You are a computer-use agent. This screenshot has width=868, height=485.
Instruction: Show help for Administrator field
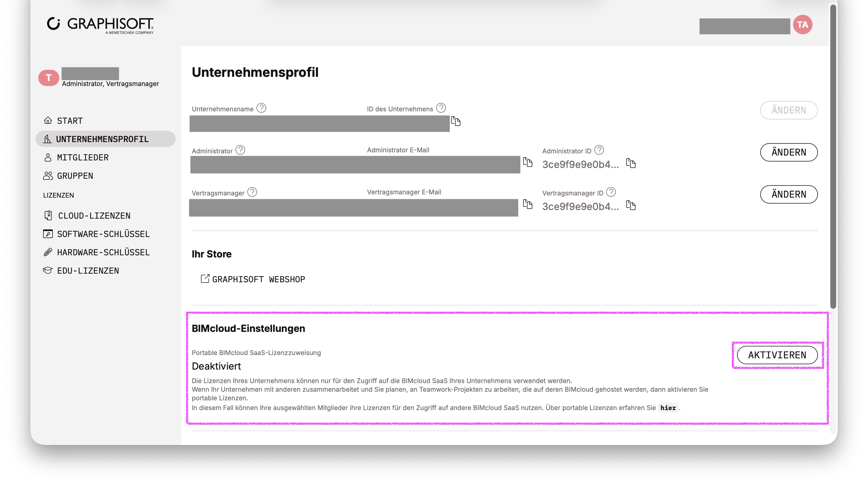pyautogui.click(x=240, y=150)
